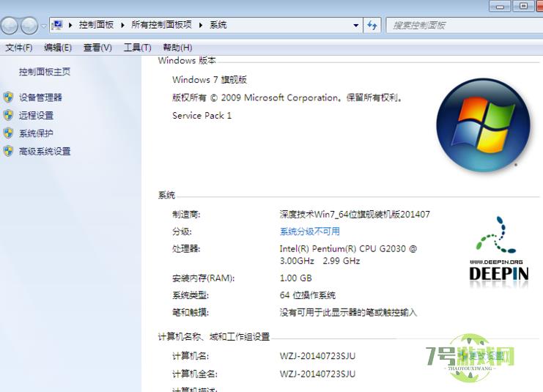
Task: Go back with the Back arrow button
Action: click(x=10, y=26)
